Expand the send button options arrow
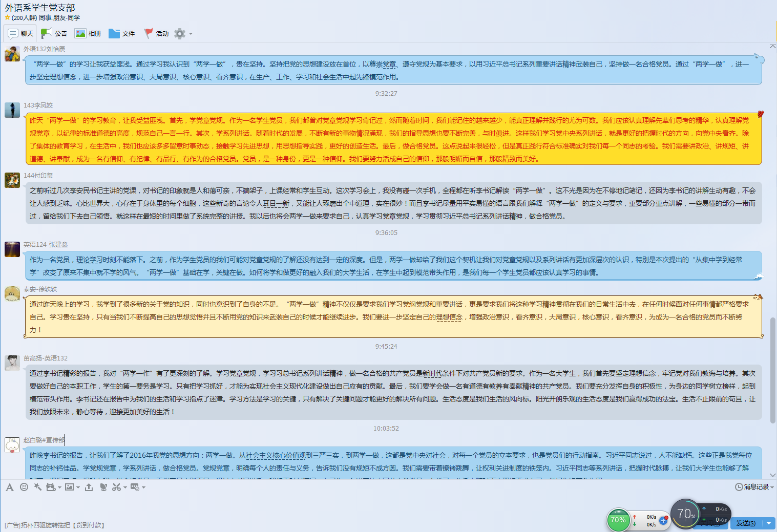Image resolution: width=777 pixels, height=532 pixels. 768,523
